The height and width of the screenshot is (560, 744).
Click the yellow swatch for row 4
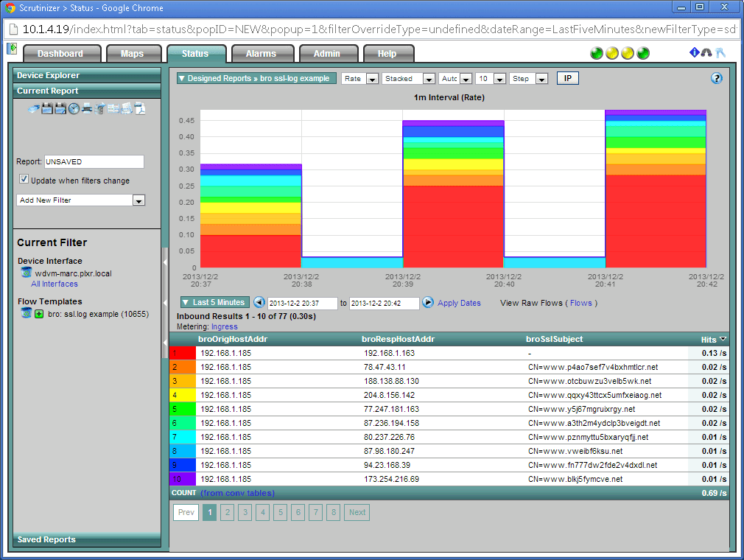[182, 395]
